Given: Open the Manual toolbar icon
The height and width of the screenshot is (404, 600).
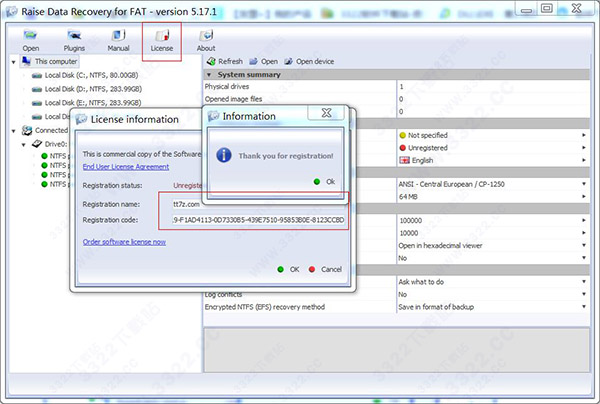Looking at the screenshot, I should tap(118, 41).
